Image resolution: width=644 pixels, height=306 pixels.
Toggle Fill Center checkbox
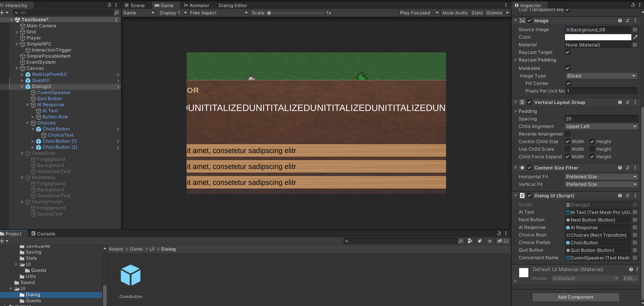point(568,83)
